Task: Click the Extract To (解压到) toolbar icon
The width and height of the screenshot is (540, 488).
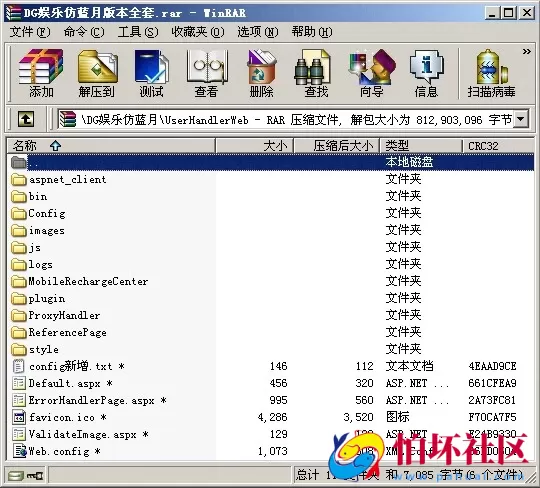Action: point(97,73)
